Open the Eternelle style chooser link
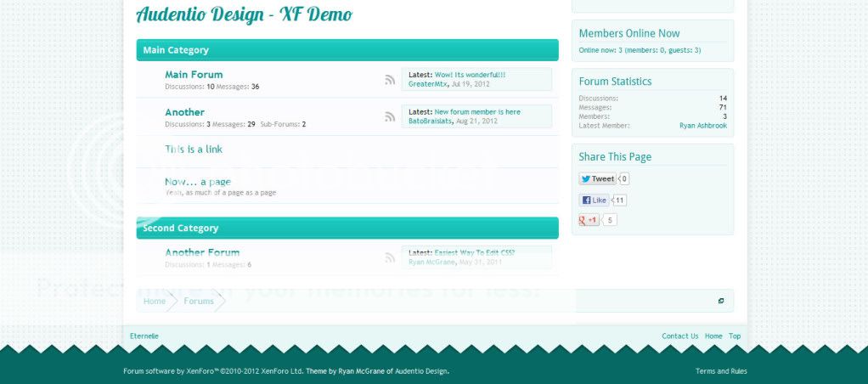Image resolution: width=868 pixels, height=384 pixels. pos(144,336)
